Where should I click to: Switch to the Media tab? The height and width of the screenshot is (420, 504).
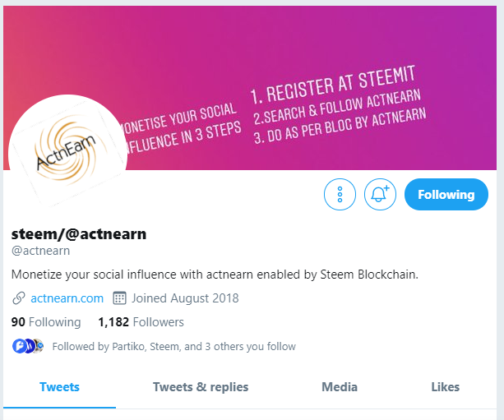(x=340, y=387)
